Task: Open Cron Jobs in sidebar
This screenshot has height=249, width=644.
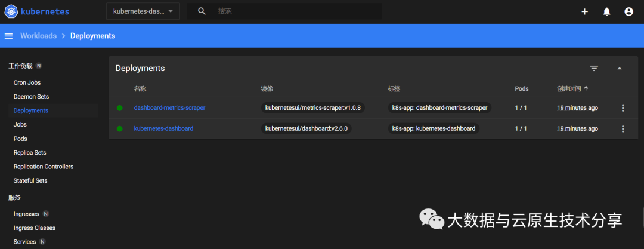Action: (x=27, y=83)
